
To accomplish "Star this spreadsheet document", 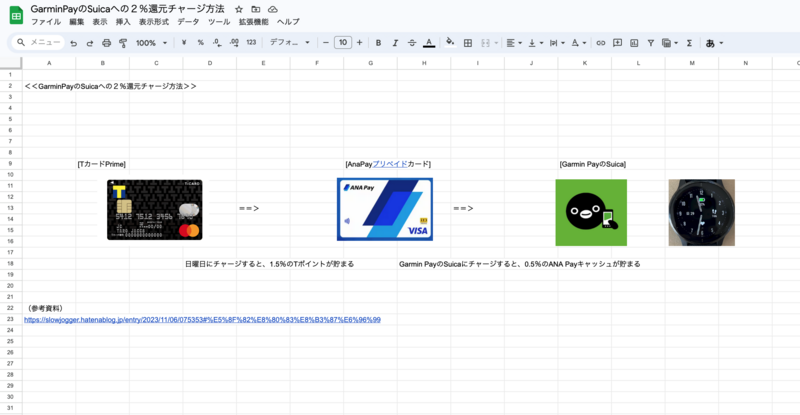I will coord(239,9).
